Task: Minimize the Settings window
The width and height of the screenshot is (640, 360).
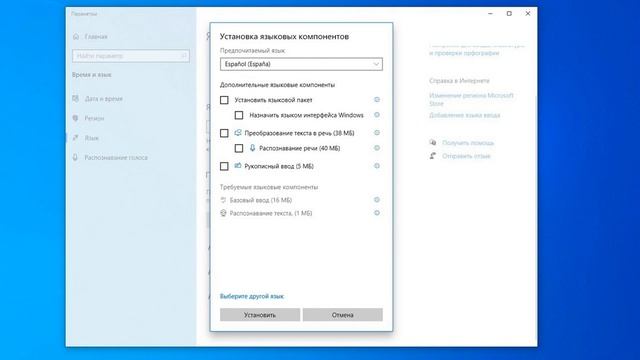Action: point(490,13)
